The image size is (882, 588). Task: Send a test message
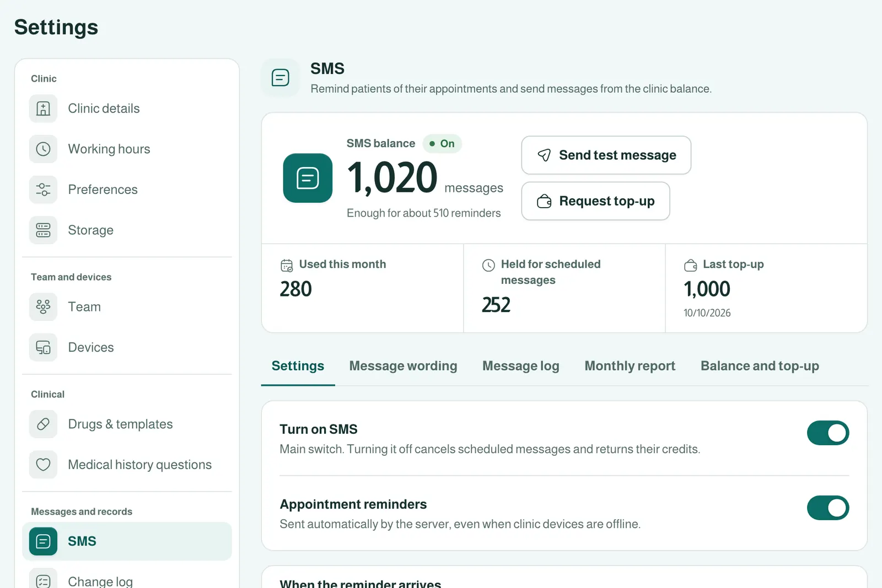pos(606,155)
